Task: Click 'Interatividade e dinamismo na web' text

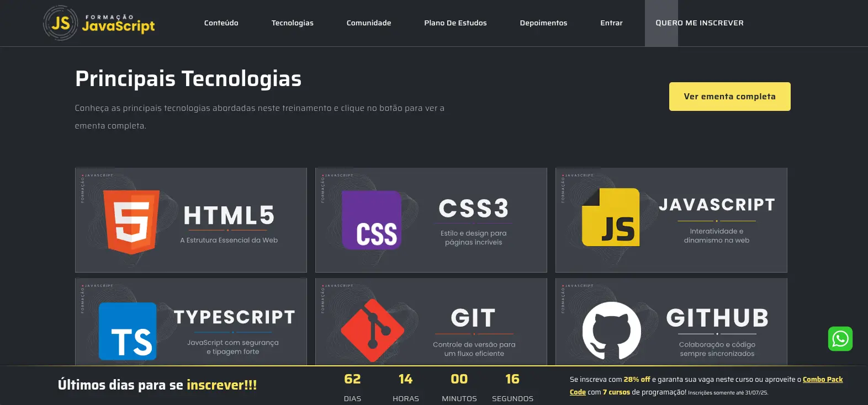Action: click(x=717, y=236)
